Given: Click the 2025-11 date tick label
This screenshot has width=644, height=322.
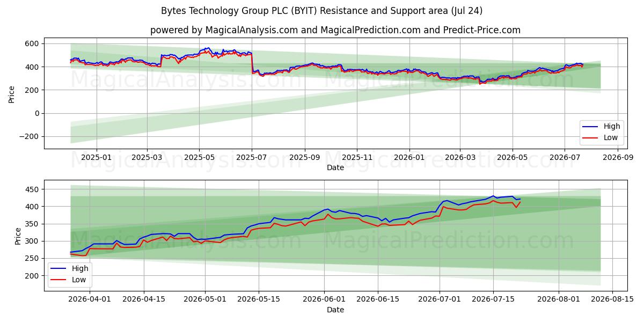Looking at the screenshot, I should pos(357,157).
